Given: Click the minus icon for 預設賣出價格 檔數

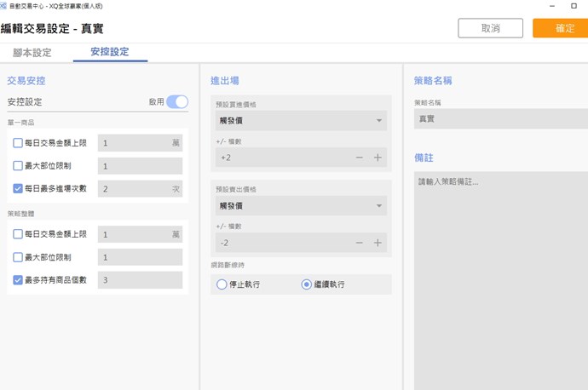Looking at the screenshot, I should (359, 243).
